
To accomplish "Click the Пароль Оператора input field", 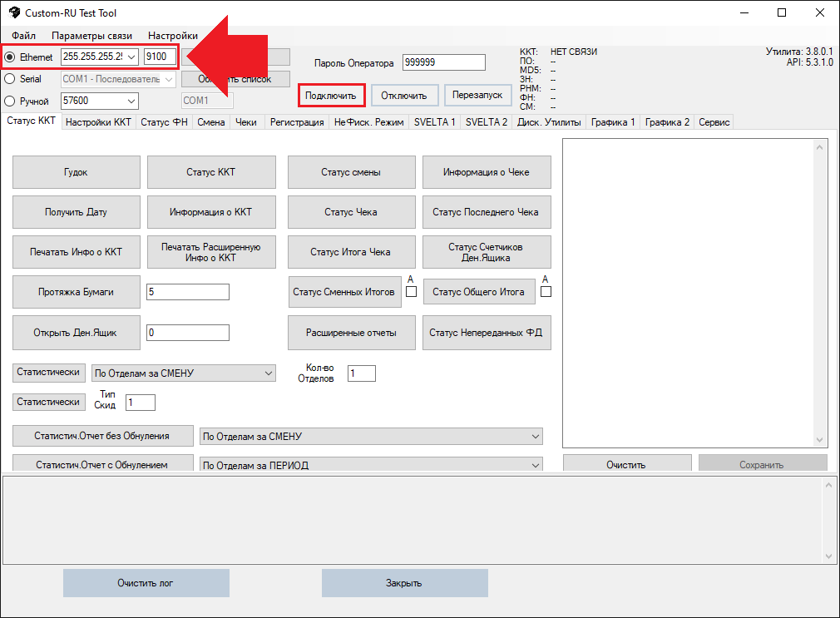I will pyautogui.click(x=443, y=62).
